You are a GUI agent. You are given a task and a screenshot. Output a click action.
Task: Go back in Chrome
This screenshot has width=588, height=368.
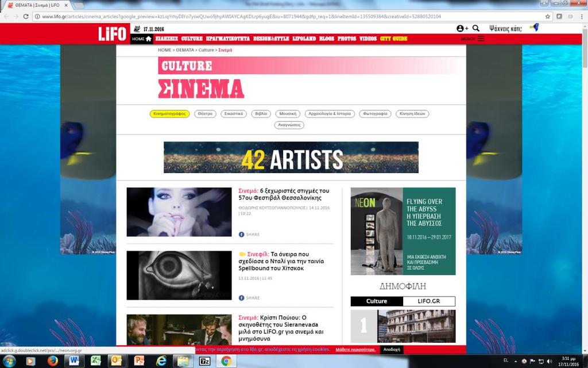pyautogui.click(x=6, y=17)
